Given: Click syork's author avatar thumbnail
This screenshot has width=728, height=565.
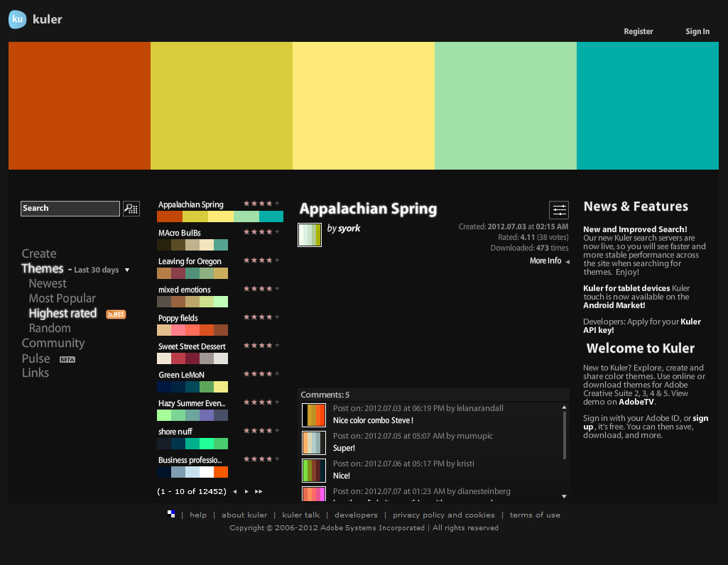Looking at the screenshot, I should 310,235.
